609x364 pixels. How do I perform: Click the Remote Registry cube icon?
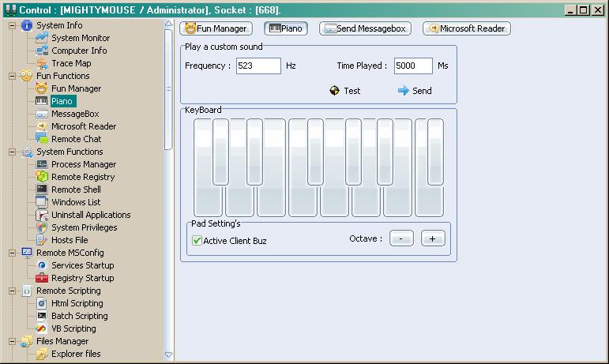pyautogui.click(x=42, y=177)
